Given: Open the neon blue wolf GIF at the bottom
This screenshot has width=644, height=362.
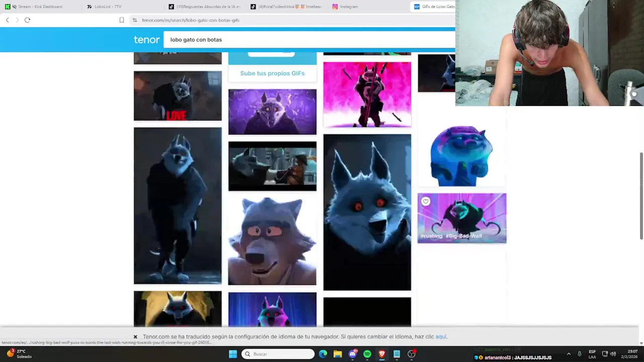Looking at the screenshot, I should pyautogui.click(x=272, y=310).
